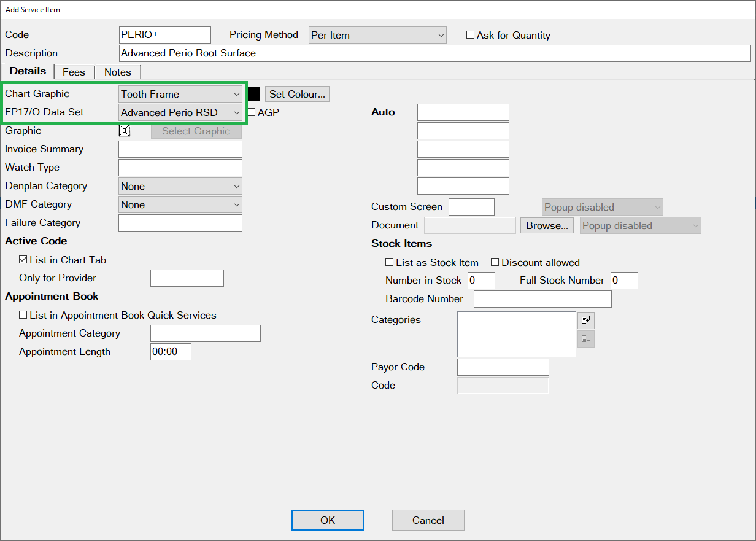756x541 pixels.
Task: Click the Appointment Category input
Action: (x=206, y=333)
